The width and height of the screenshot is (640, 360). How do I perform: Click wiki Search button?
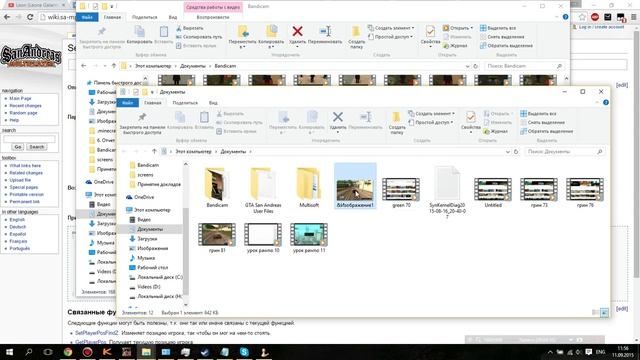point(36,147)
